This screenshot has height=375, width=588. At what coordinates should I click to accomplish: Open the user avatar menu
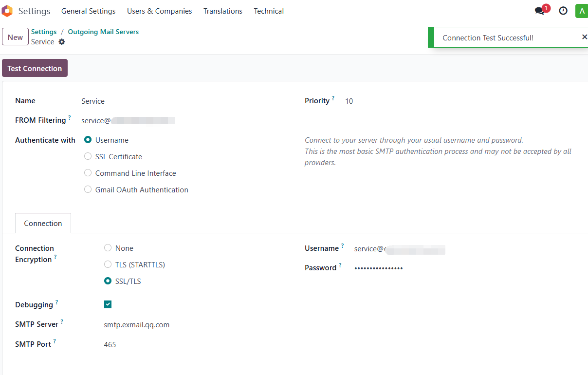582,11
